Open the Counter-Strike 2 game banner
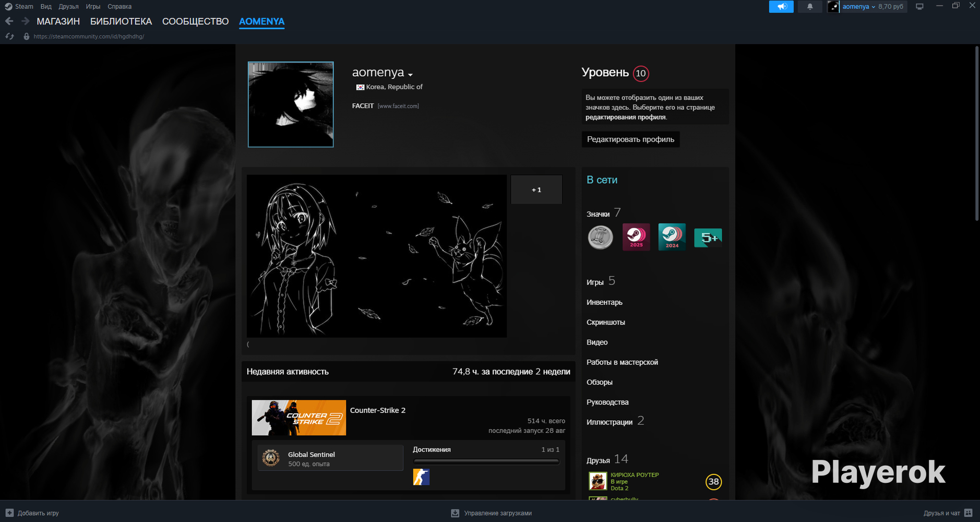The image size is (980, 522). (299, 418)
